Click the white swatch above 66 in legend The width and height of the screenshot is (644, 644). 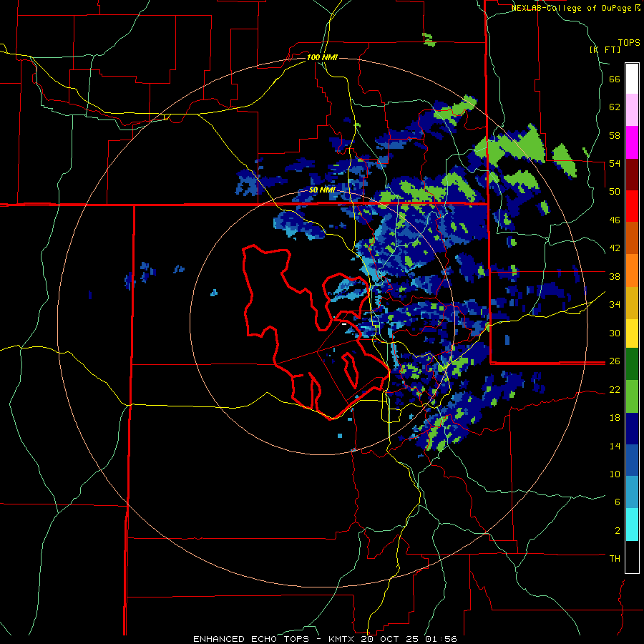(632, 79)
